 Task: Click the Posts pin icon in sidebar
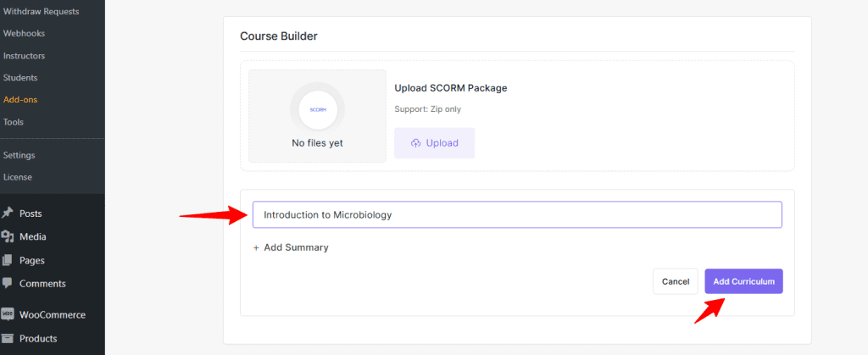click(8, 214)
